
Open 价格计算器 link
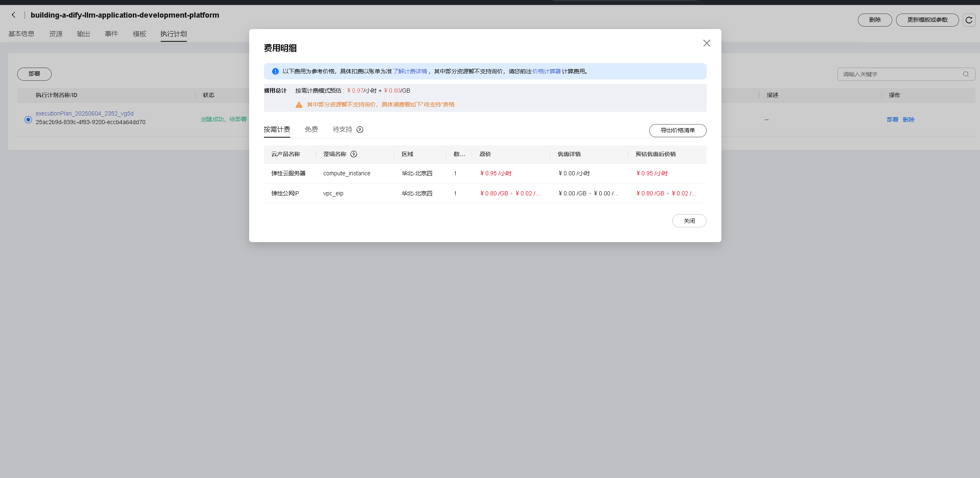click(x=546, y=71)
